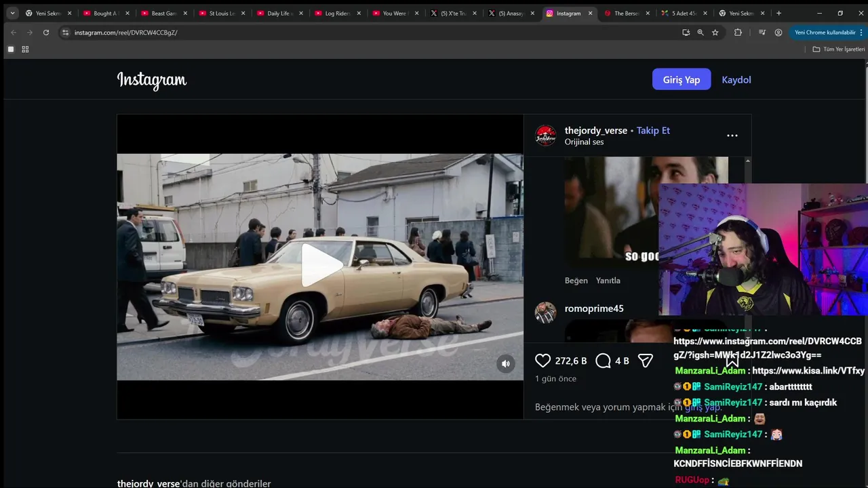Viewport: 868px width, 488px height.
Task: Switch to the 'Daily Life' YouTube tab
Action: (x=279, y=13)
